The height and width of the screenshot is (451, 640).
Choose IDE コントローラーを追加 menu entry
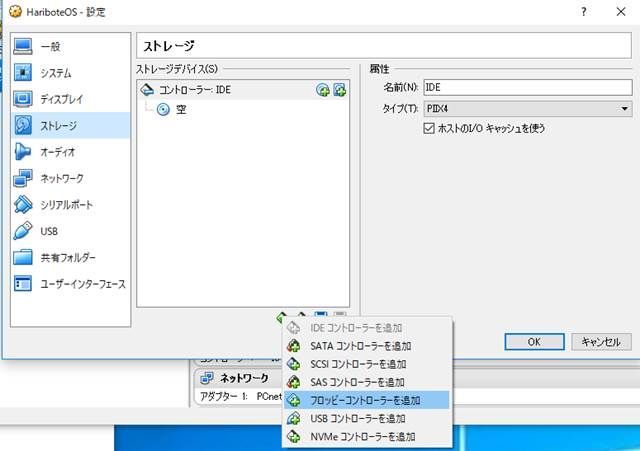click(367, 328)
